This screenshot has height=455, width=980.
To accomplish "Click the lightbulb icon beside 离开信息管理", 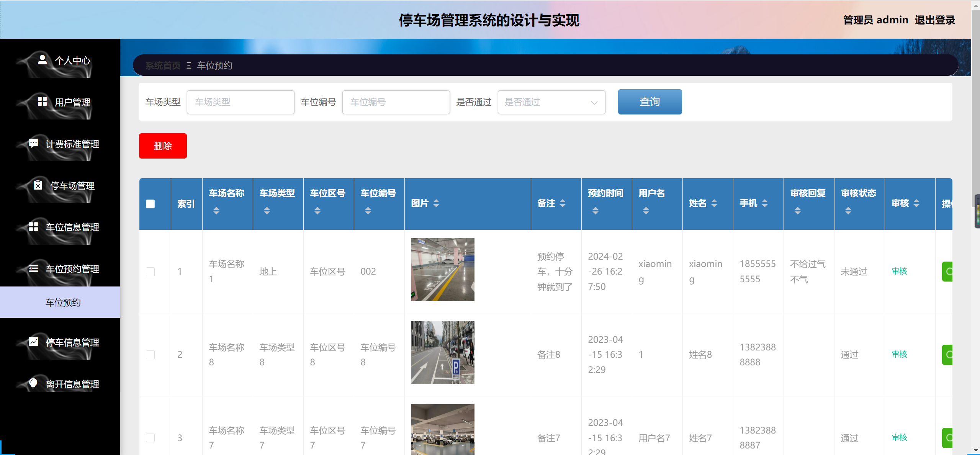I will (x=33, y=383).
